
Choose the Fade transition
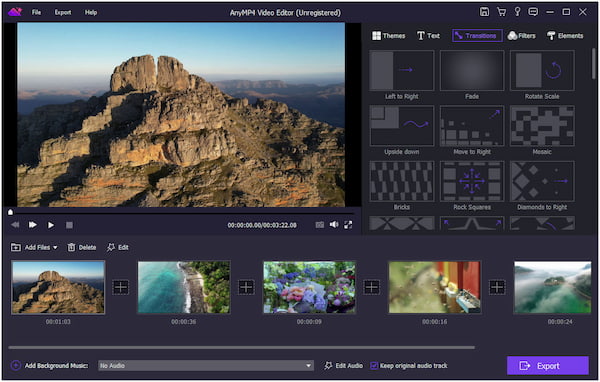click(472, 70)
